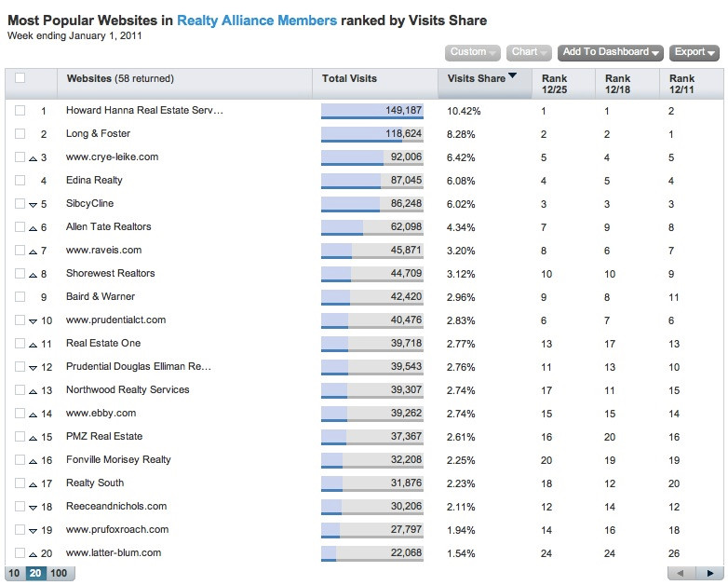Click the 118,624 total visits bar
This screenshot has width=728, height=585.
click(x=371, y=134)
